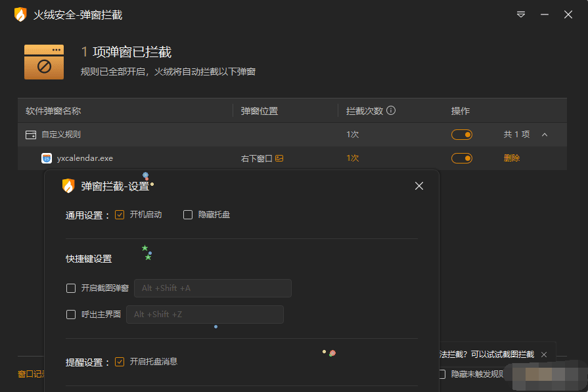This screenshot has height=392, width=588.
Task: Open the 窗口记录 link at bottom left
Action: click(31, 374)
